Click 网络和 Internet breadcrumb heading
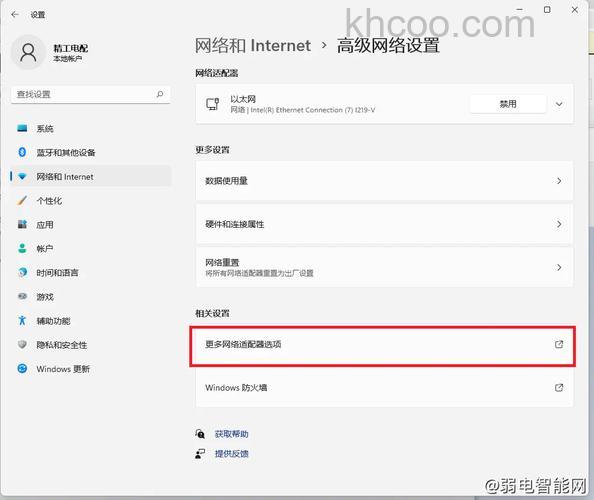 [x=253, y=45]
